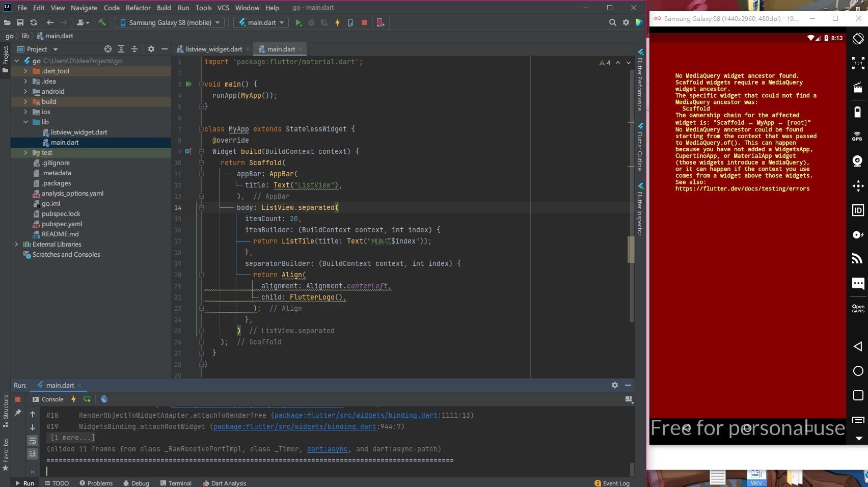868x487 pixels.
Task: Expand the android folder in project tree
Action: tap(25, 92)
